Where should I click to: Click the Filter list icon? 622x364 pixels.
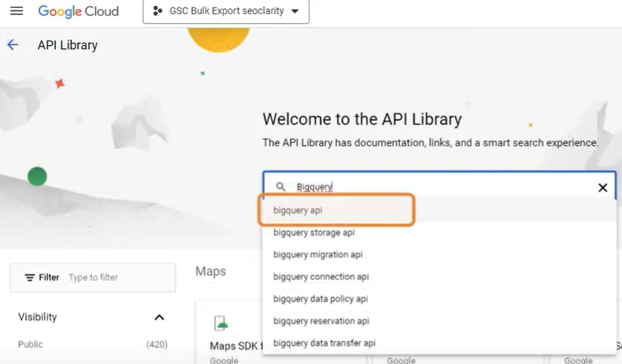(x=30, y=277)
